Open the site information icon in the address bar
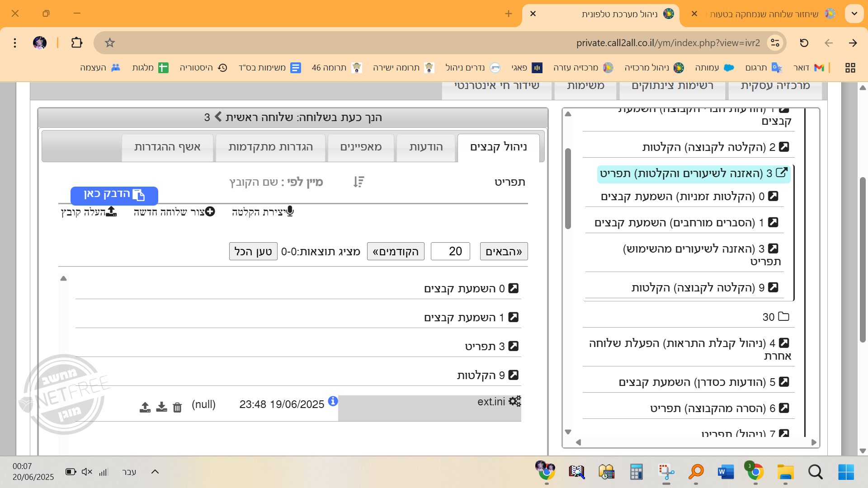This screenshot has height=488, width=868. point(775,42)
